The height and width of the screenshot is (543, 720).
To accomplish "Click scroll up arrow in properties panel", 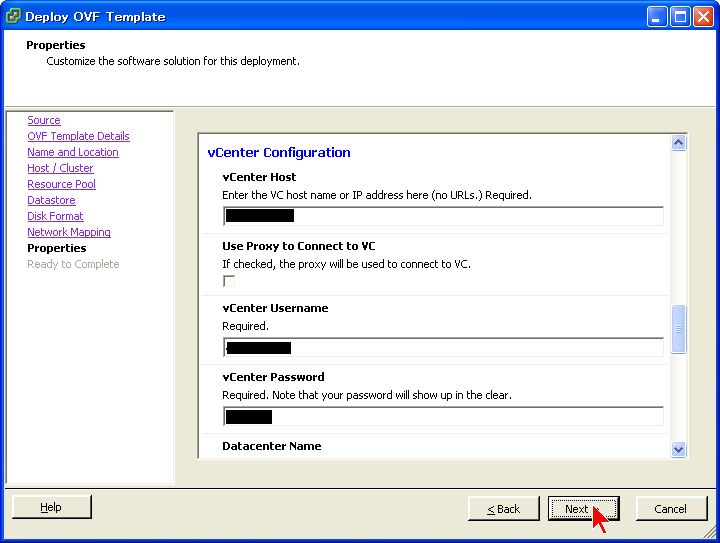I will point(678,143).
